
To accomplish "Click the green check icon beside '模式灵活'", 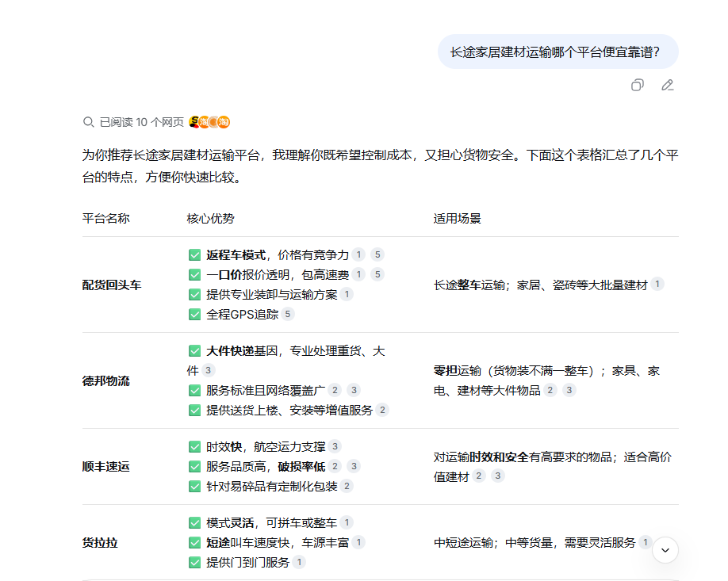I will 194,523.
